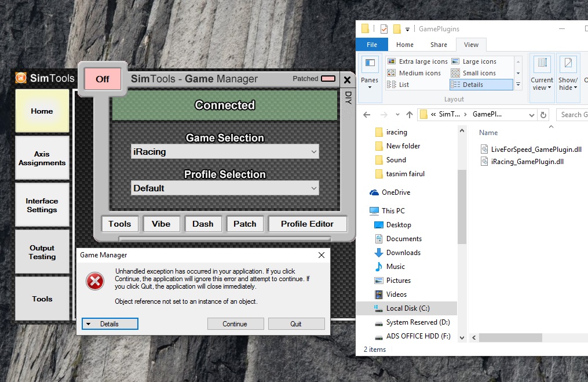Click Quit in the error dialog
Viewport: 588px width, 382px height.
click(x=296, y=324)
